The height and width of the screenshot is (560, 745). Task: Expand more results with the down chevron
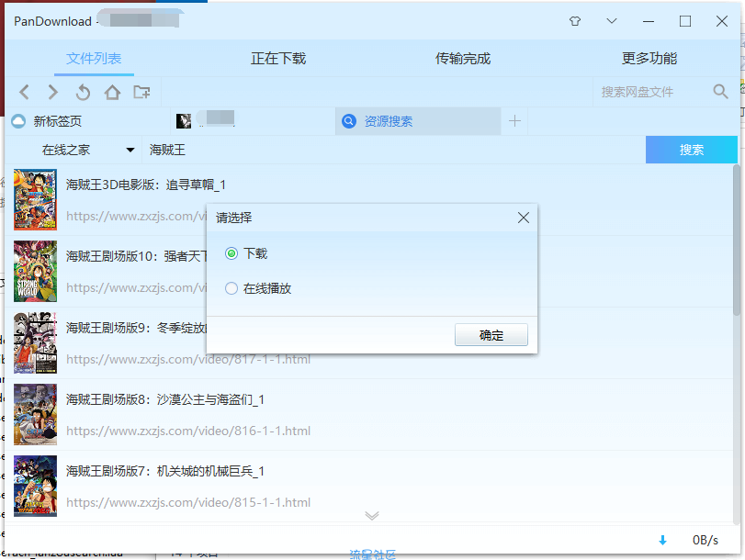[x=372, y=516]
